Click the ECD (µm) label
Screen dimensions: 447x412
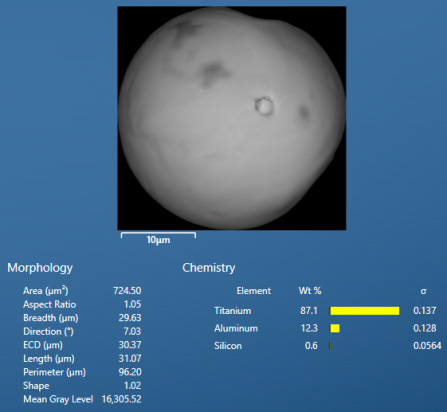tap(43, 345)
